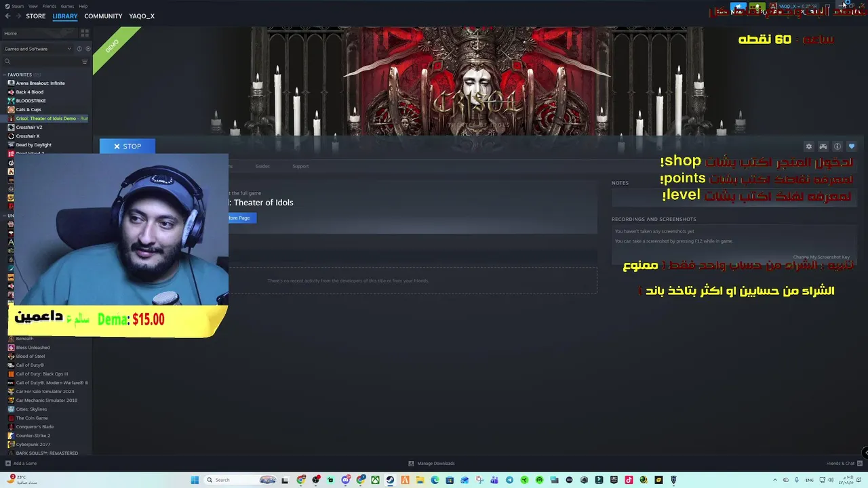The width and height of the screenshot is (868, 488).
Task: Open the Windows Start menu
Action: click(x=195, y=480)
